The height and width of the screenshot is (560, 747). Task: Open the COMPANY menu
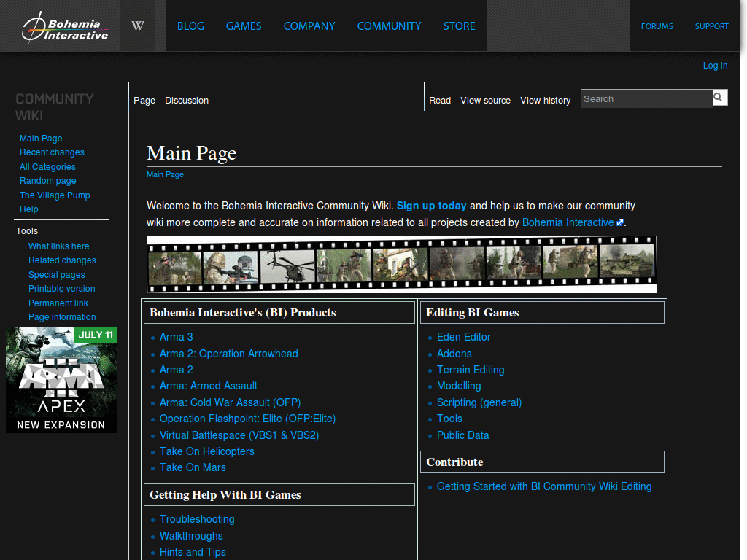(x=309, y=26)
